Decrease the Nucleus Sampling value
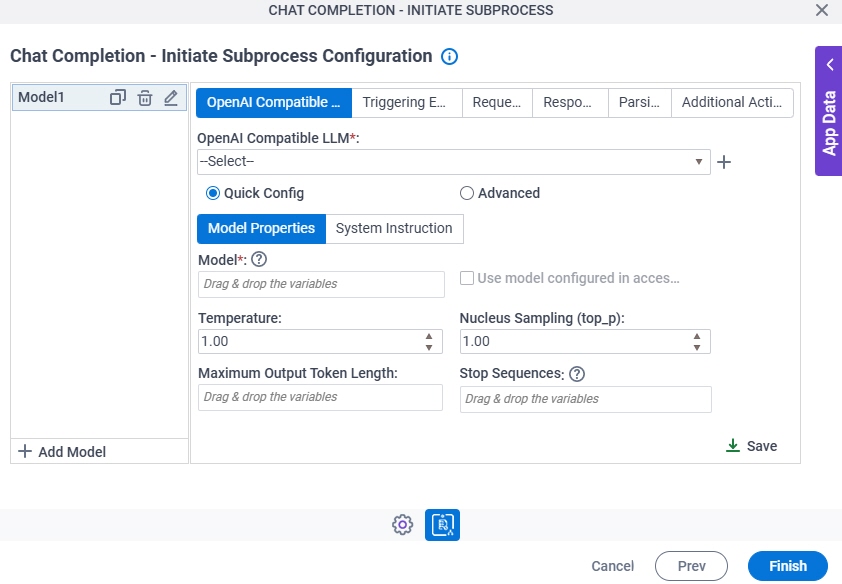This screenshot has height=584, width=842. (x=696, y=347)
